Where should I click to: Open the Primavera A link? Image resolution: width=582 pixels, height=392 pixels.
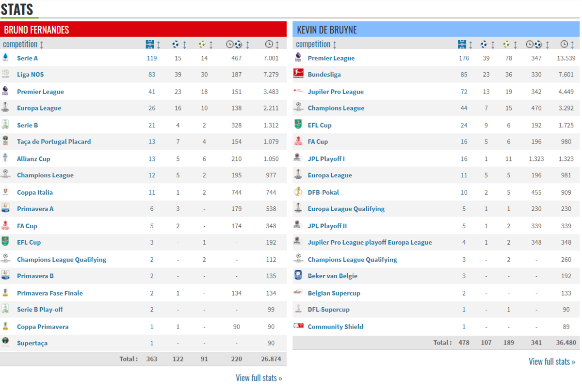tap(35, 209)
